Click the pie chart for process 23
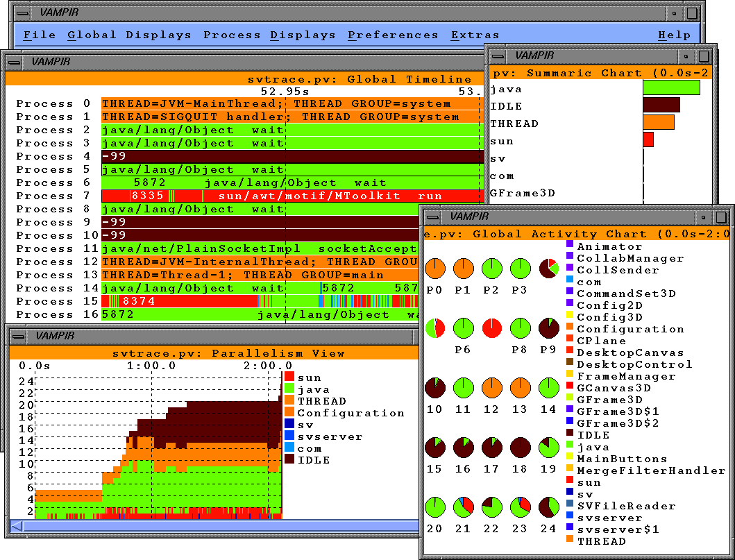 click(521, 507)
